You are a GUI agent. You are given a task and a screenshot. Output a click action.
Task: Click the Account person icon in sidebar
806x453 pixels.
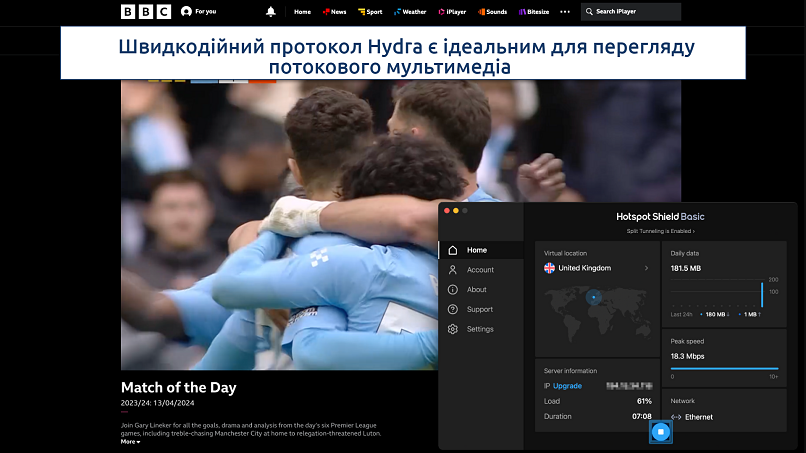point(453,270)
